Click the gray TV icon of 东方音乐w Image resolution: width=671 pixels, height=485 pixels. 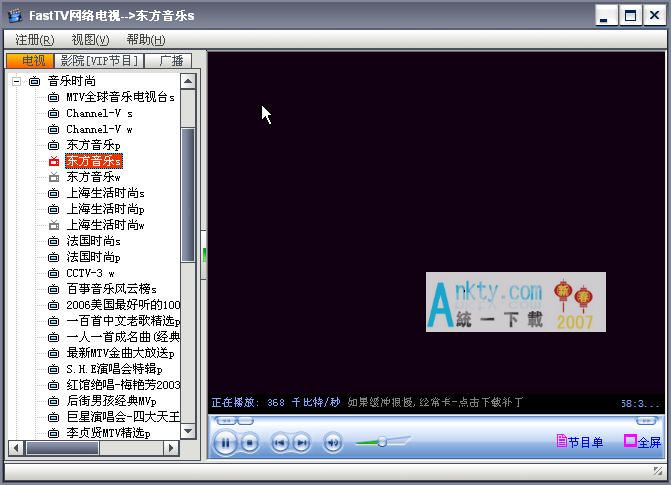point(53,177)
